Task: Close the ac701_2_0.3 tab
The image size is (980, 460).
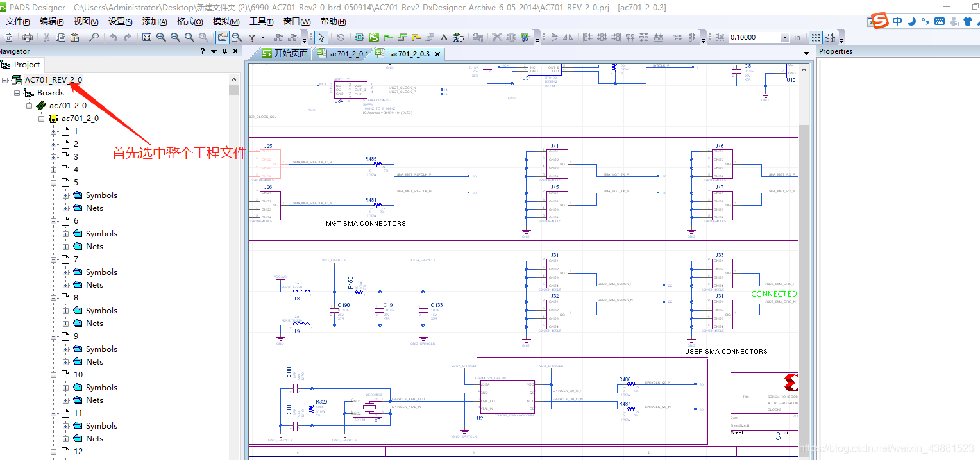Action: [x=437, y=54]
